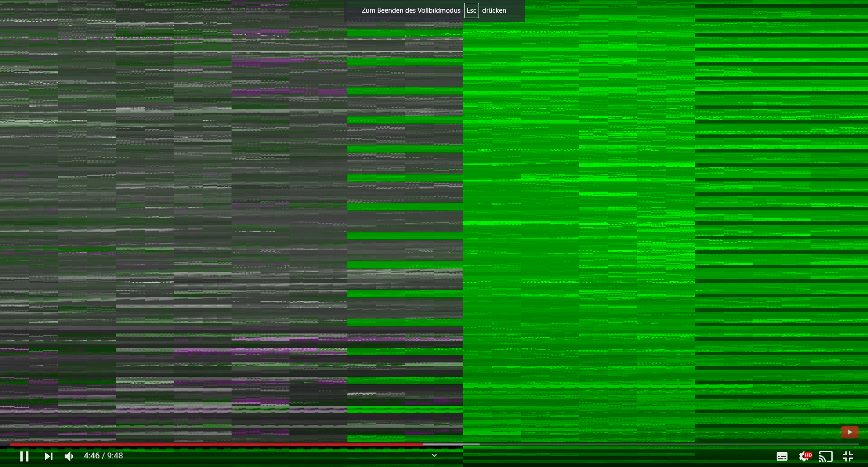Pause the video playback
The image size is (868, 467).
point(24,456)
